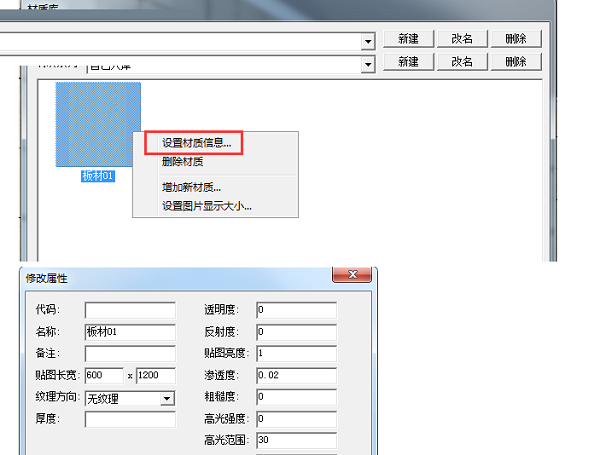Click the 厚度 input field
600x455 pixels.
(130, 419)
